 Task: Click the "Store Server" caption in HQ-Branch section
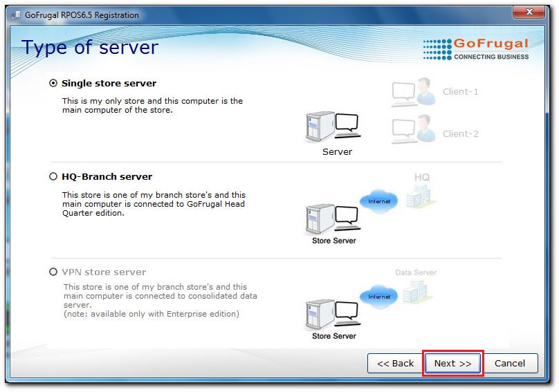tap(334, 241)
